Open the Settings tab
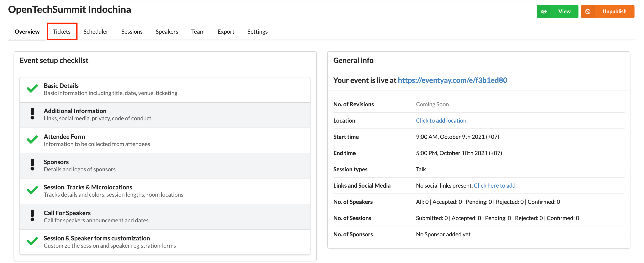644x263 pixels. pyautogui.click(x=257, y=32)
